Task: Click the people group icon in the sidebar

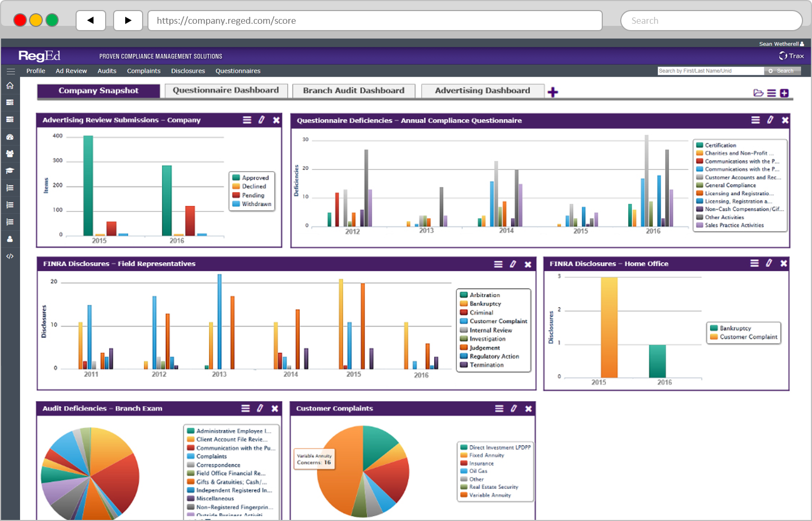Action: 10,153
